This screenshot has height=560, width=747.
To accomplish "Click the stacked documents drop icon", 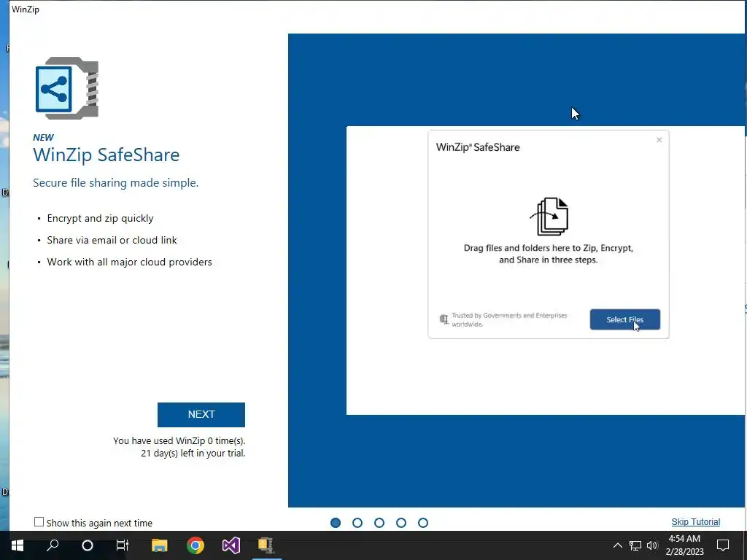I will pyautogui.click(x=549, y=216).
